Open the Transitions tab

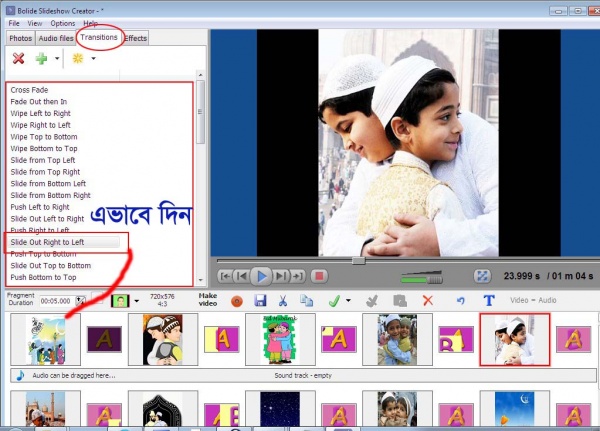pyautogui.click(x=99, y=37)
